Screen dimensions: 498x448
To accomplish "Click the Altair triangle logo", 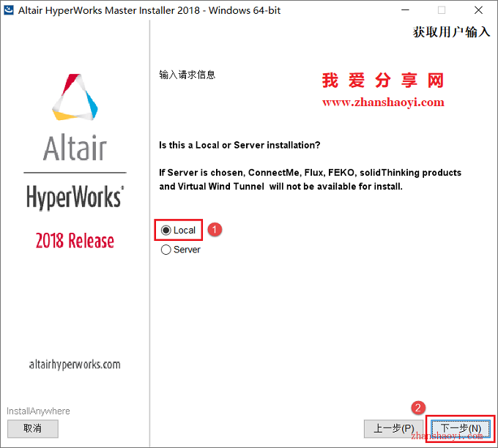I will [x=75, y=97].
